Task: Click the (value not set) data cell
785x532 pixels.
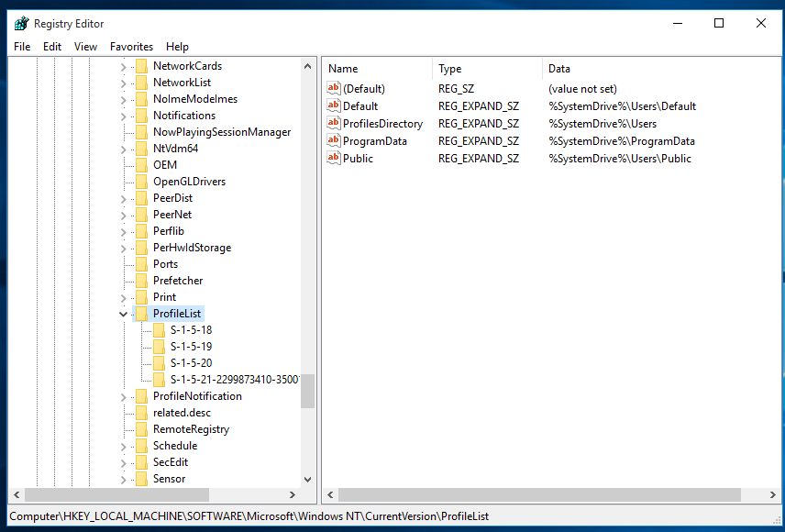Action: (582, 89)
